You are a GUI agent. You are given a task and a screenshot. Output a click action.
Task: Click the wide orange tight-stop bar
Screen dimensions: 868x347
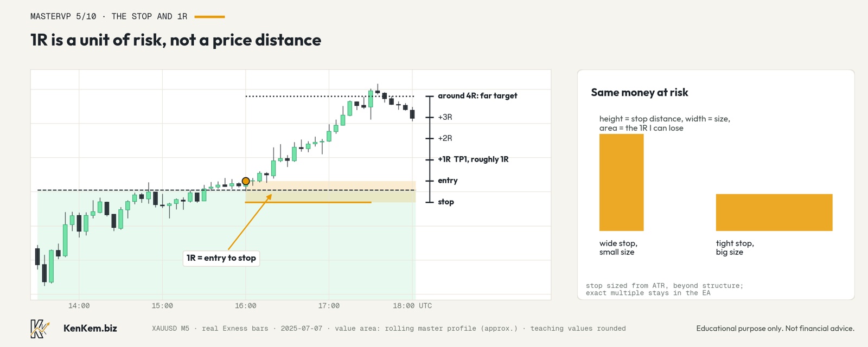(x=774, y=213)
